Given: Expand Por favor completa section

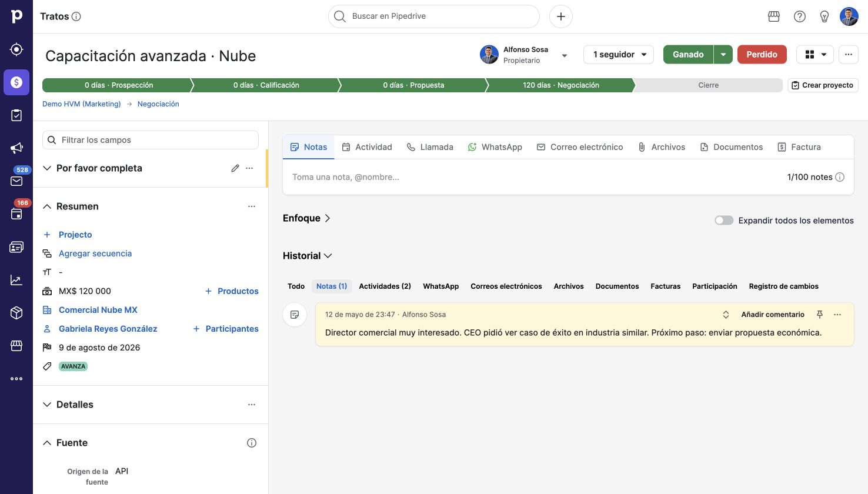Looking at the screenshot, I should click(x=47, y=168).
